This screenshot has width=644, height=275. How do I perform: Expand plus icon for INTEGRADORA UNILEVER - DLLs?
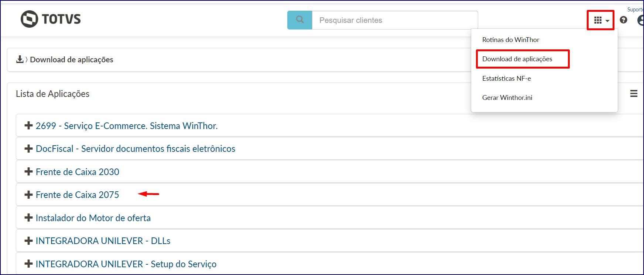click(28, 241)
